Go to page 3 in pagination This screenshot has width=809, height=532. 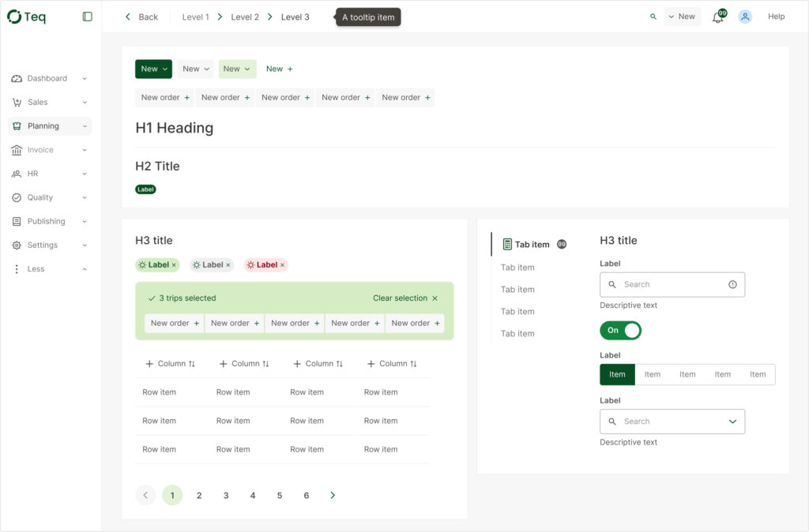coord(226,496)
